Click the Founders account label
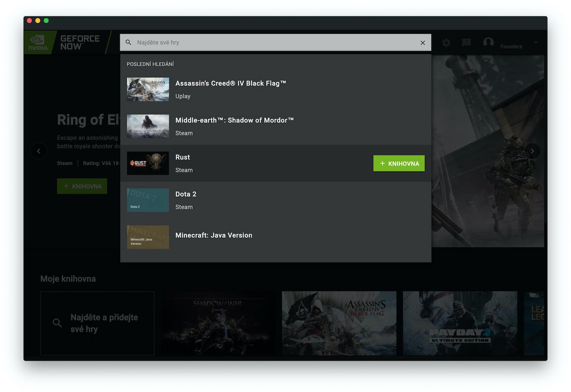This screenshot has height=392, width=571. (x=511, y=46)
